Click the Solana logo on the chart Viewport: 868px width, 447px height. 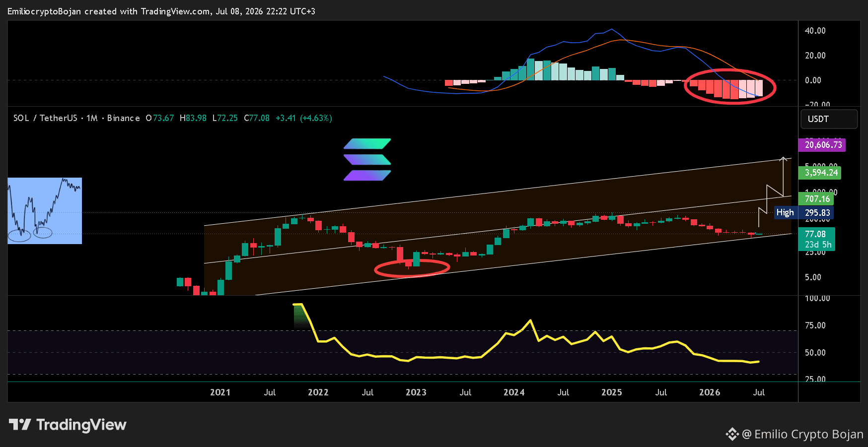click(367, 160)
